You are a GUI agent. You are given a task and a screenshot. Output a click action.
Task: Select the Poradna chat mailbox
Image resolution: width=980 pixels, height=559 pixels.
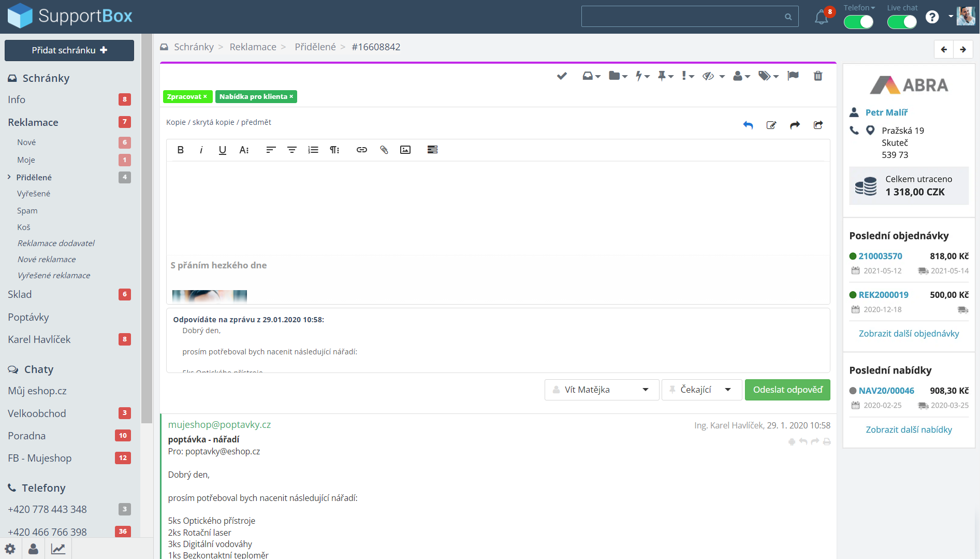(x=27, y=436)
